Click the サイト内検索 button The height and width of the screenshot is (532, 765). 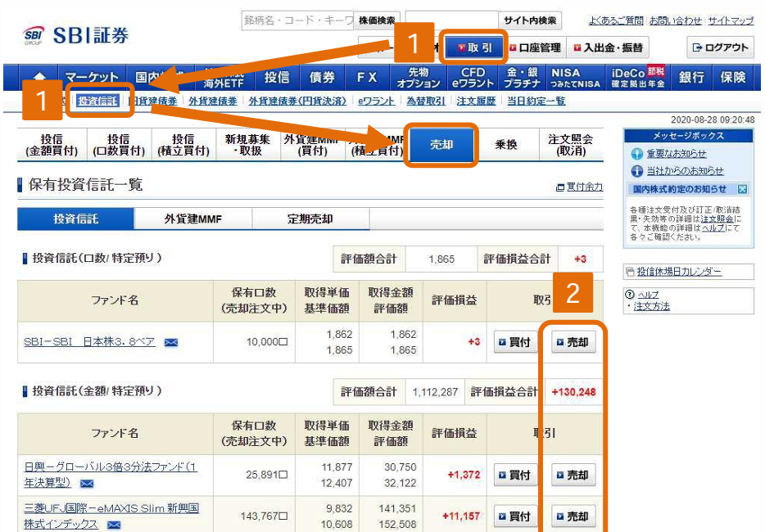click(x=530, y=20)
